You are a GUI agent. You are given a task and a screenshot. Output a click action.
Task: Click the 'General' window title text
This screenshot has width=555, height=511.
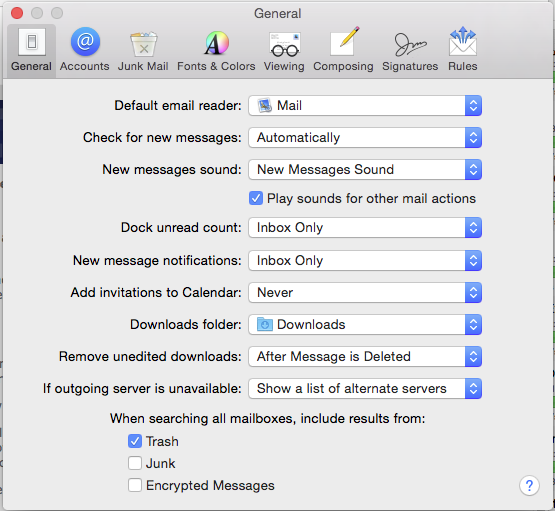coord(278,13)
